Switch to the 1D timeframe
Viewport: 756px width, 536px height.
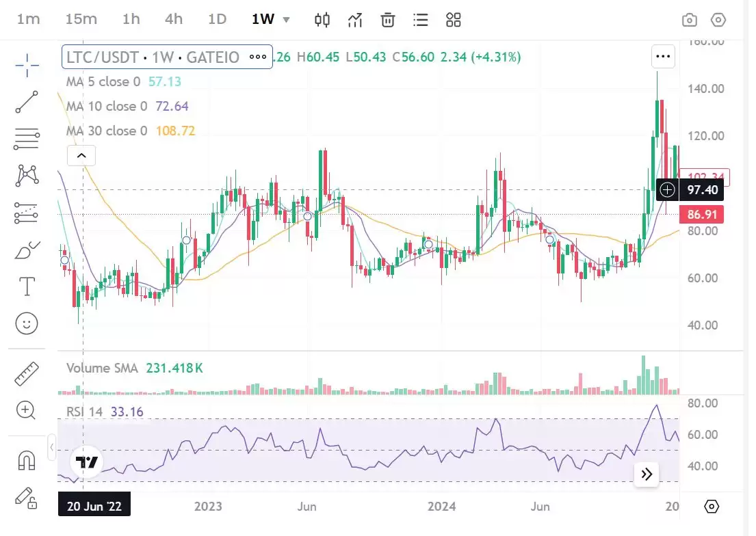(217, 19)
